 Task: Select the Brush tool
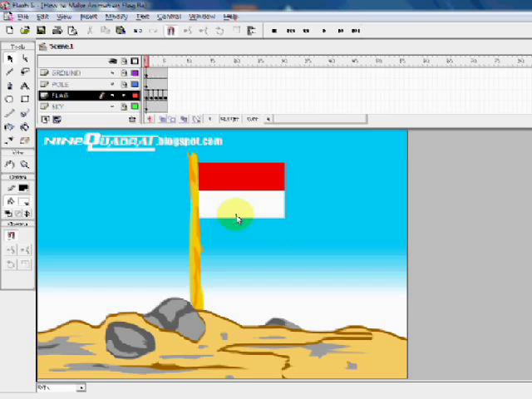click(25, 113)
